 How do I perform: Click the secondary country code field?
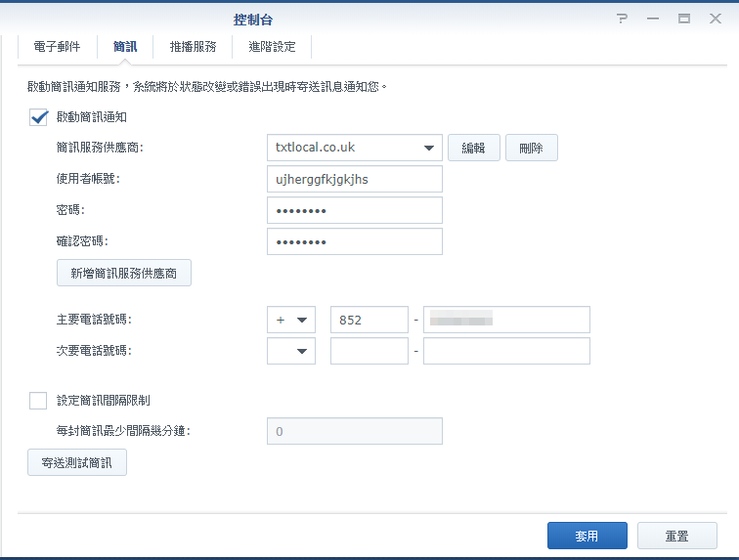coord(369,351)
